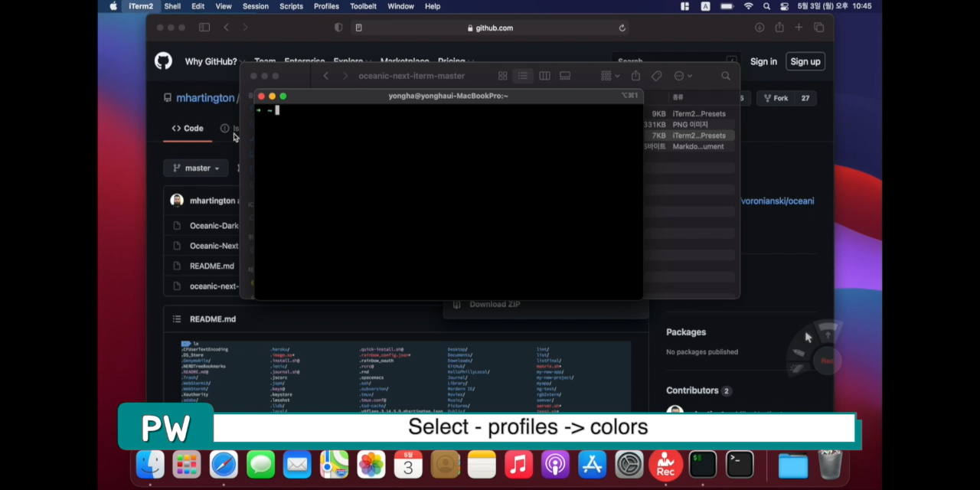The image size is (980, 490).
Task: Click Safari's privacy shield icon
Action: pyautogui.click(x=338, y=28)
